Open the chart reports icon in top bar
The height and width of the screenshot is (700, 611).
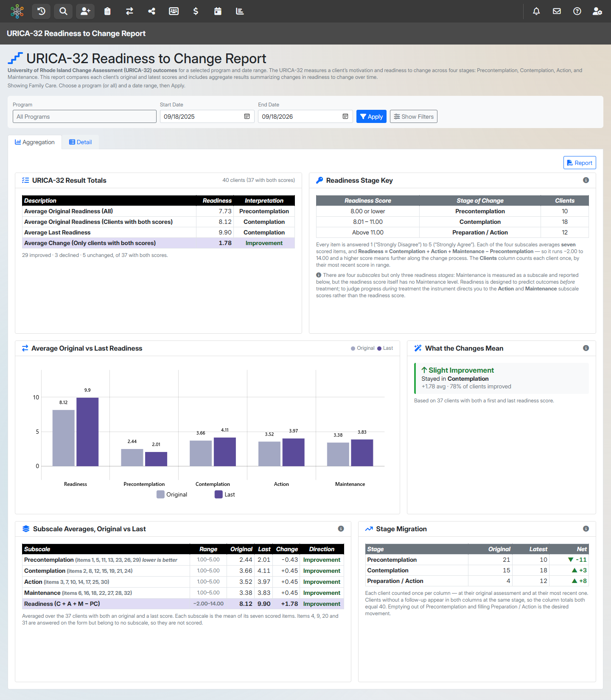tap(240, 11)
